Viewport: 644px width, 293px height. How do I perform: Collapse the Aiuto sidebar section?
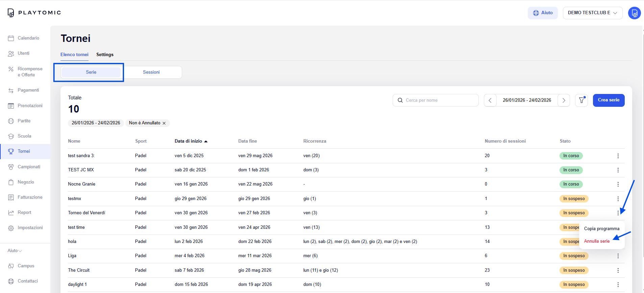pos(15,251)
